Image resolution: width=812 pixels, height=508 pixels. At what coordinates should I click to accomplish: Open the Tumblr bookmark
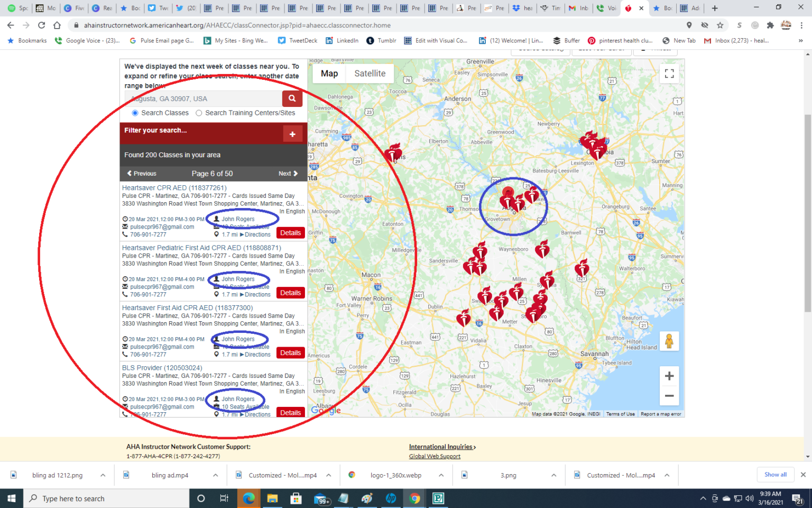coord(382,40)
